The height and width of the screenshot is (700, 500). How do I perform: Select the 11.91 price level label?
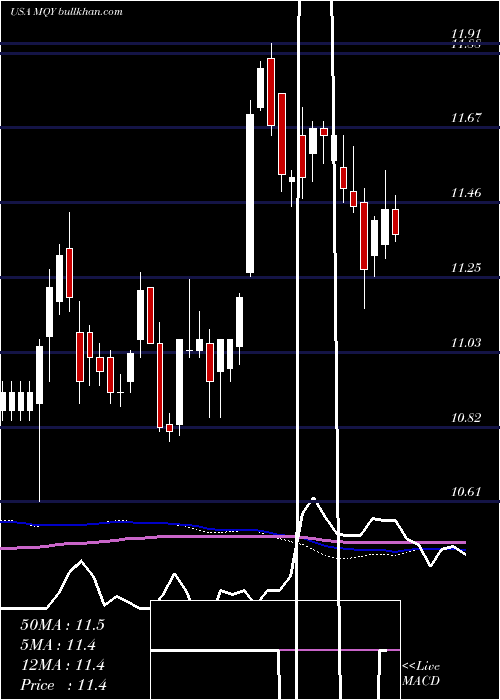pos(466,33)
